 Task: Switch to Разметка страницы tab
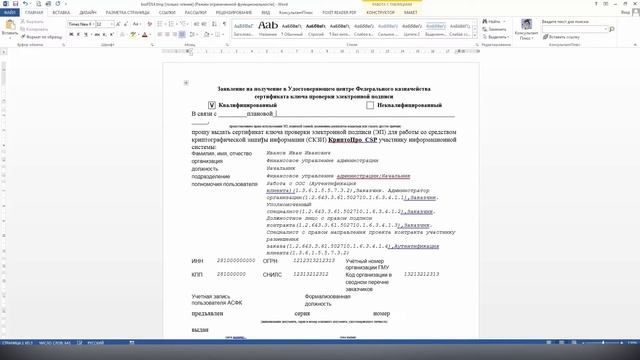pyautogui.click(x=127, y=13)
